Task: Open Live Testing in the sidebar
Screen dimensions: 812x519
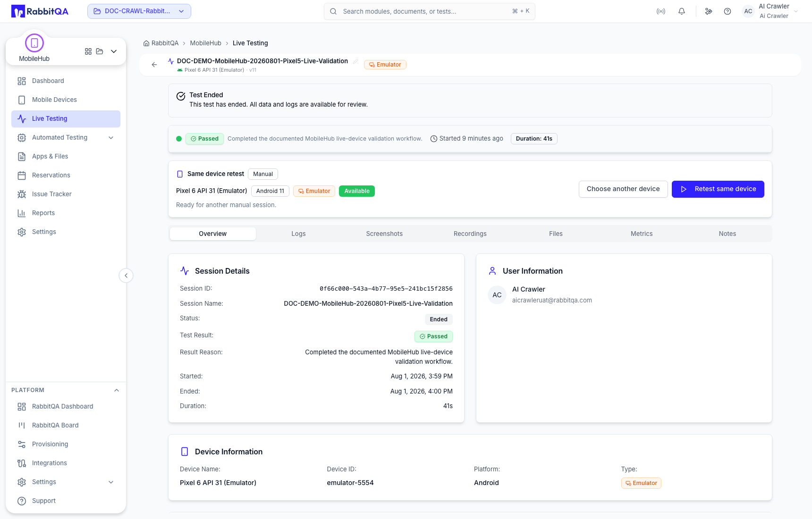Action: [x=66, y=119]
